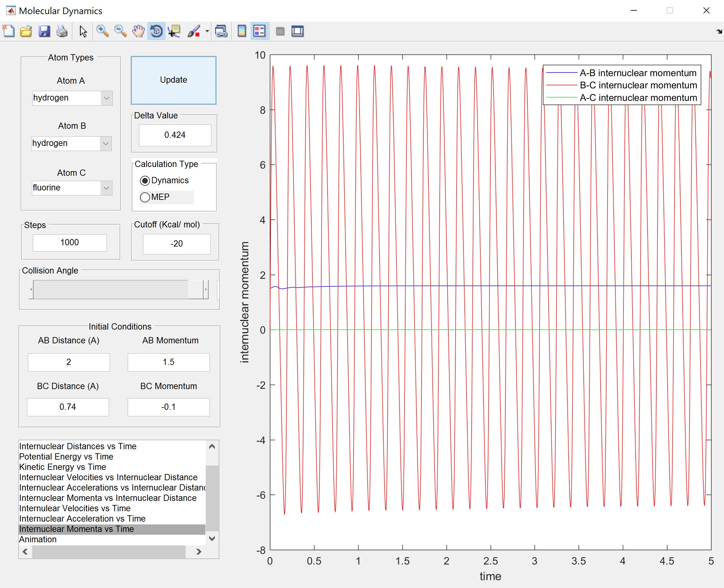Activate the Data Cursor tool
The width and height of the screenshot is (724, 588).
(174, 31)
